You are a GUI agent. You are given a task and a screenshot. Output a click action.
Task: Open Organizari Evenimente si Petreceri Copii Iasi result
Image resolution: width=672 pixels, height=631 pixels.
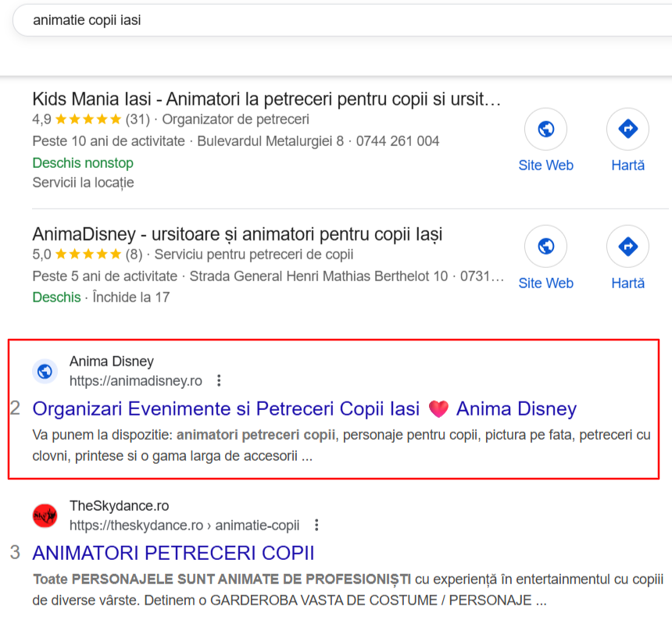[304, 408]
